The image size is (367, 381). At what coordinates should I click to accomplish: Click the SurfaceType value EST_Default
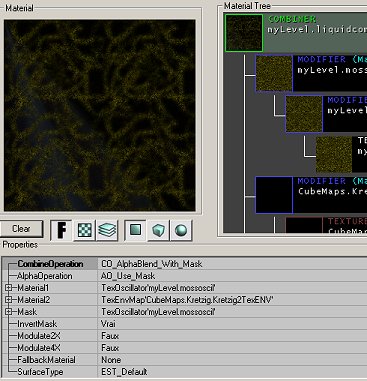click(x=124, y=372)
